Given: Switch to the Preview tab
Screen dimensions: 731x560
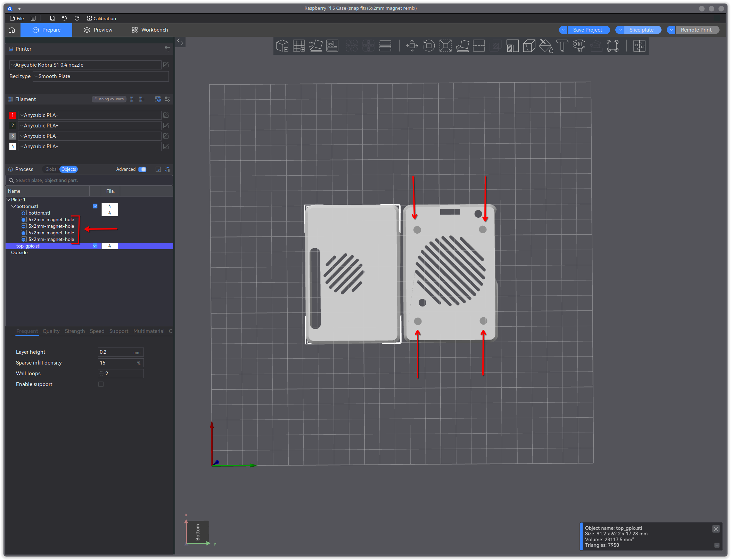Looking at the screenshot, I should (x=98, y=30).
